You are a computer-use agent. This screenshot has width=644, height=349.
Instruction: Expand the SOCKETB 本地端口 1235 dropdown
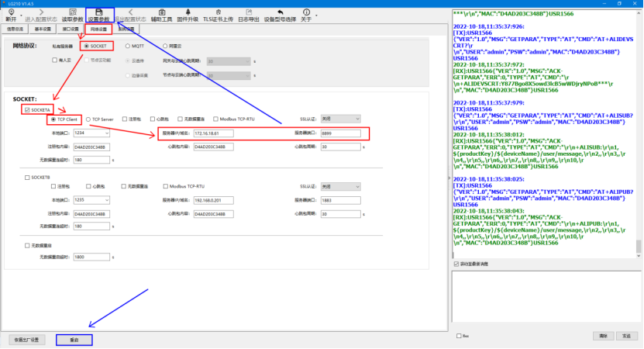tap(91, 200)
